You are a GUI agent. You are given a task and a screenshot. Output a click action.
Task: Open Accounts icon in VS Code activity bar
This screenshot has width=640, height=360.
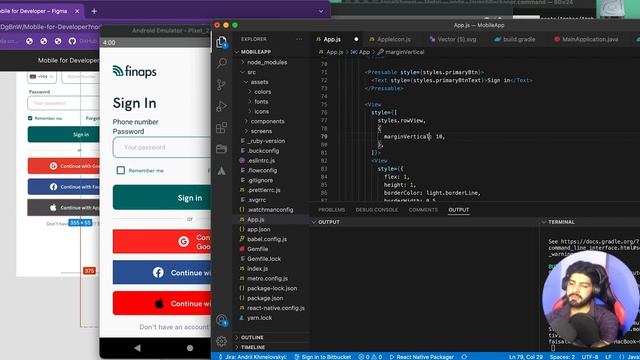222,320
